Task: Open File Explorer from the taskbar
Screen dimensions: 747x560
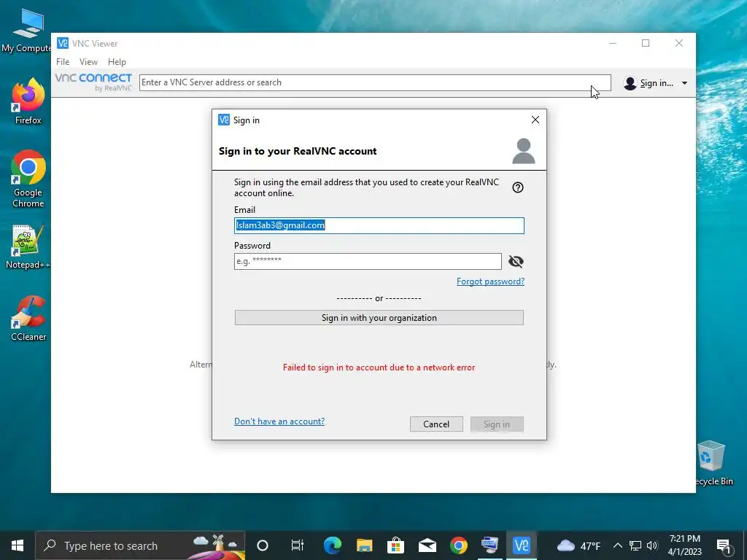Action: click(364, 545)
